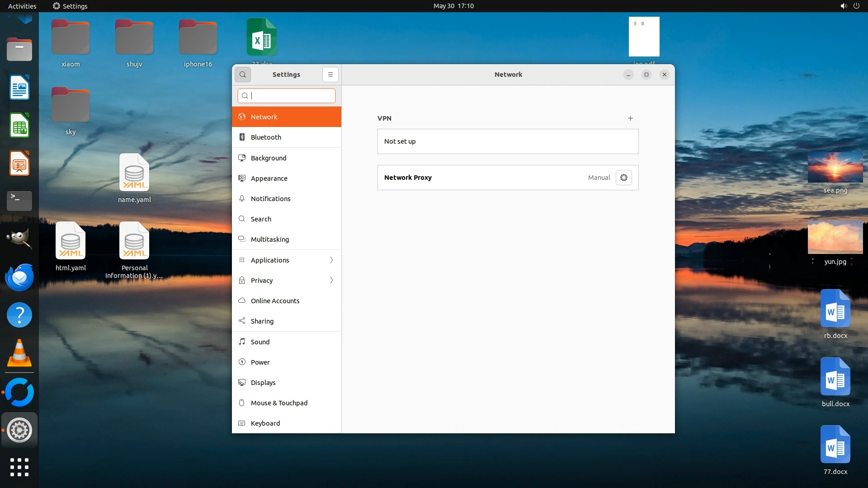Show Applications grid in dock
This screenshot has height=488, width=868.
point(19,467)
